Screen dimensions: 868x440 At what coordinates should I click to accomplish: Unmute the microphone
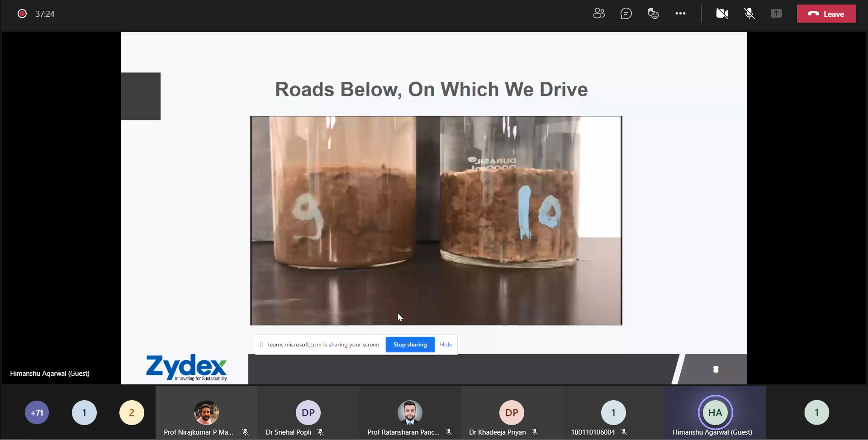749,14
